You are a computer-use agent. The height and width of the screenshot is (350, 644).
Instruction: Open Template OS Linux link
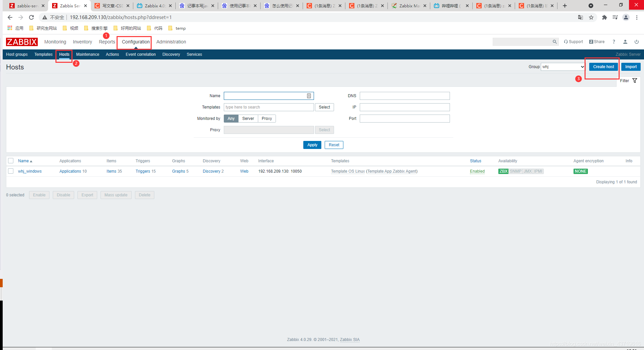(x=348, y=171)
